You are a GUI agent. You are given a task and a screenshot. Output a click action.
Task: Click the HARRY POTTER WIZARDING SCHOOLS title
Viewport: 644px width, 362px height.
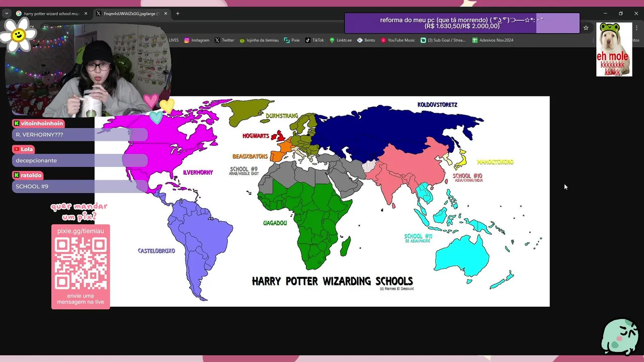tap(332, 281)
